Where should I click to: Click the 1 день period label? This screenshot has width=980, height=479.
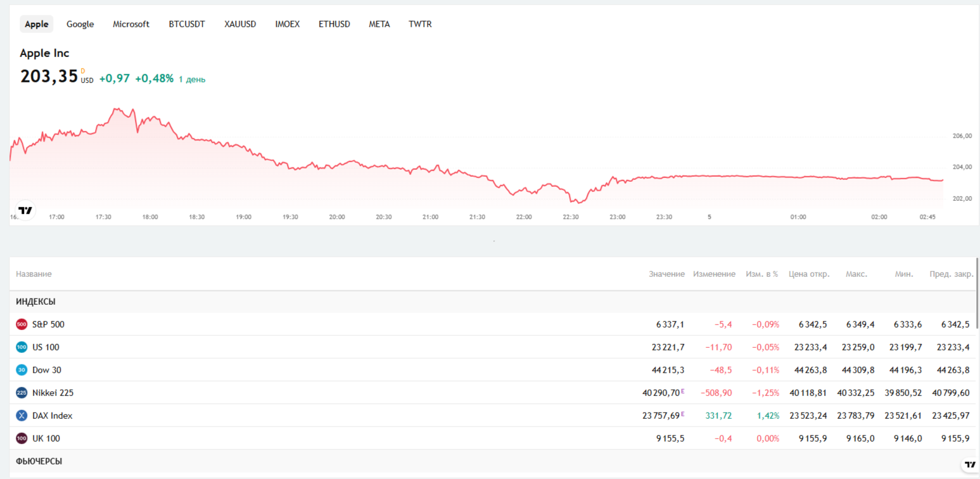point(192,80)
